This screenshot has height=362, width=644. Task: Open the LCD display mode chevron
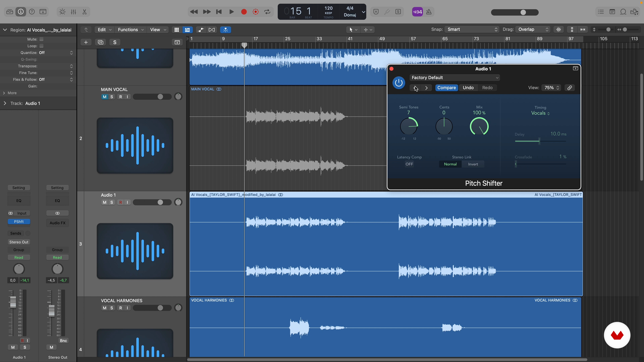click(363, 12)
